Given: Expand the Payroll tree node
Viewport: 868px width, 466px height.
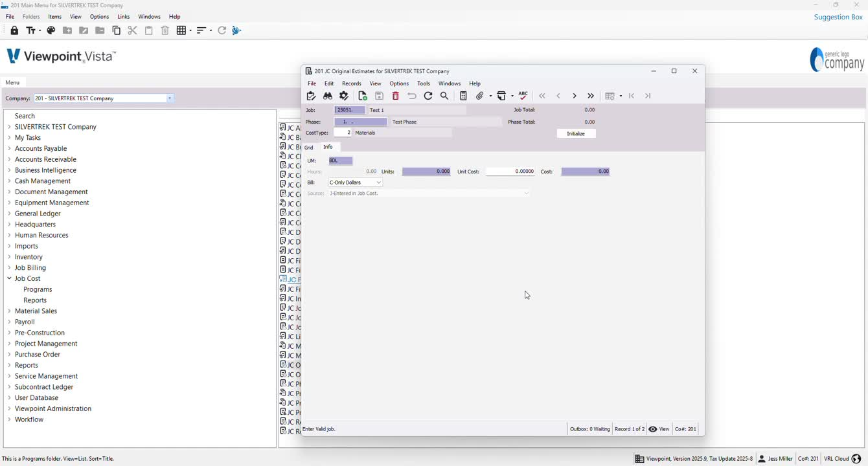Looking at the screenshot, I should tap(9, 322).
